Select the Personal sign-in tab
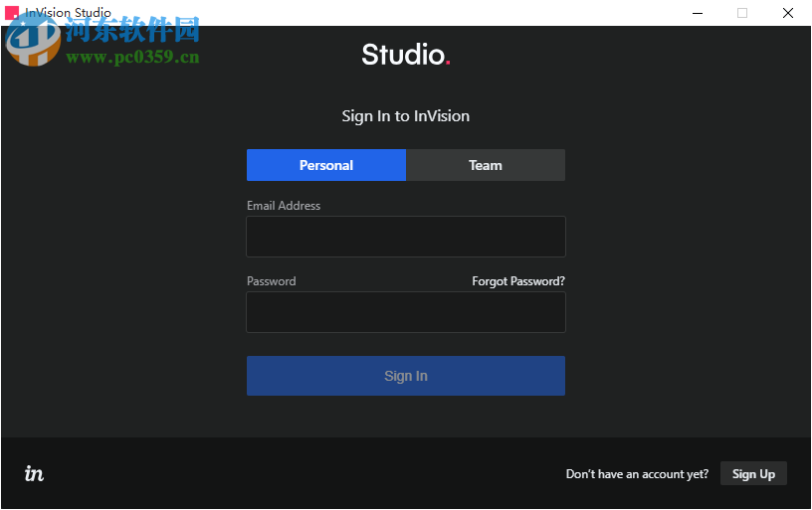812x510 pixels. 326,165
